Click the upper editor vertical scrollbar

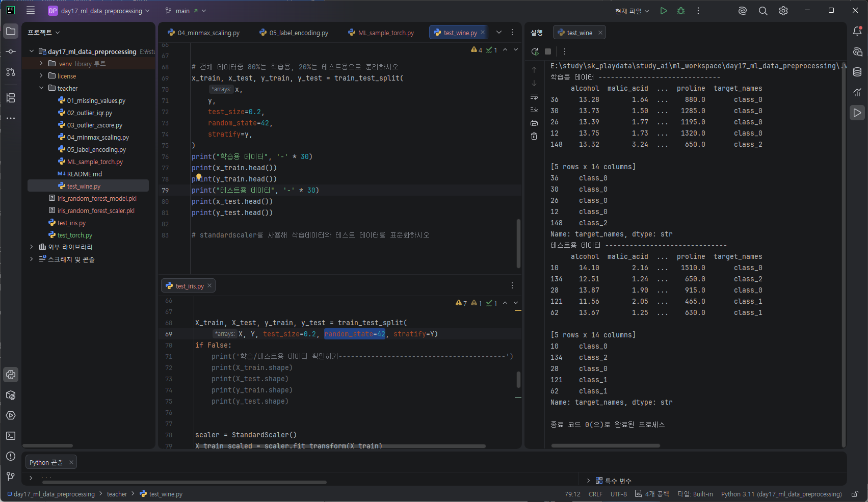(x=518, y=243)
